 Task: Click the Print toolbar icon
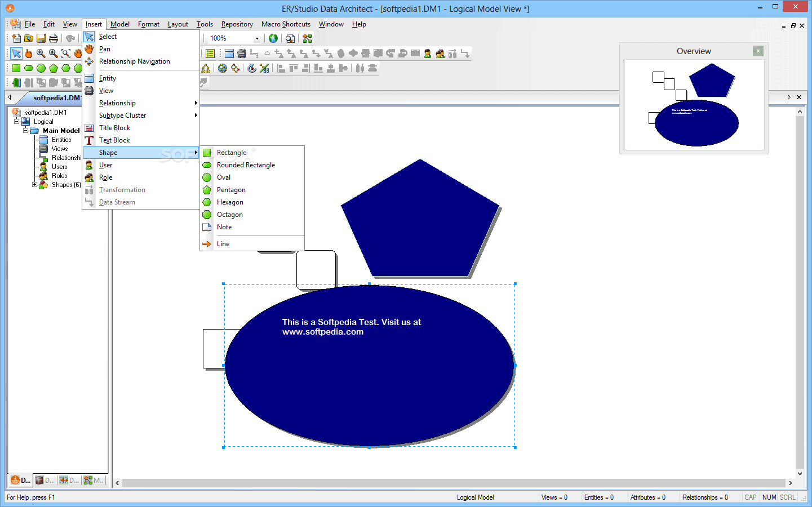click(x=54, y=38)
